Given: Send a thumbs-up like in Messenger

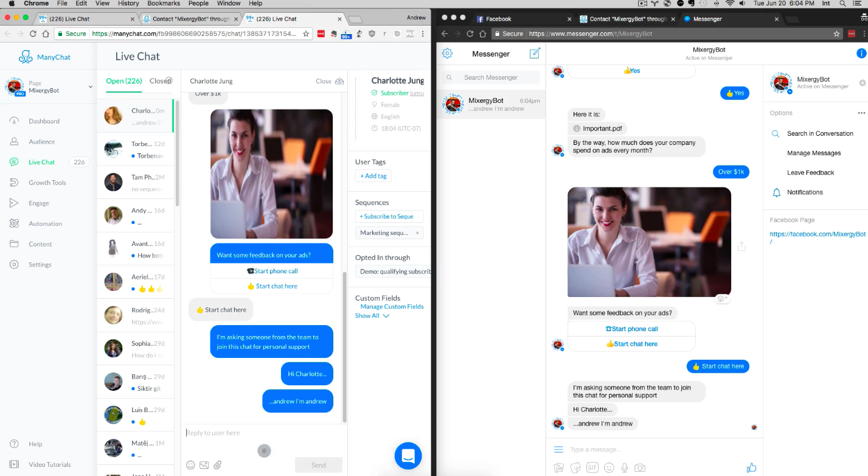Looking at the screenshot, I should [x=751, y=467].
